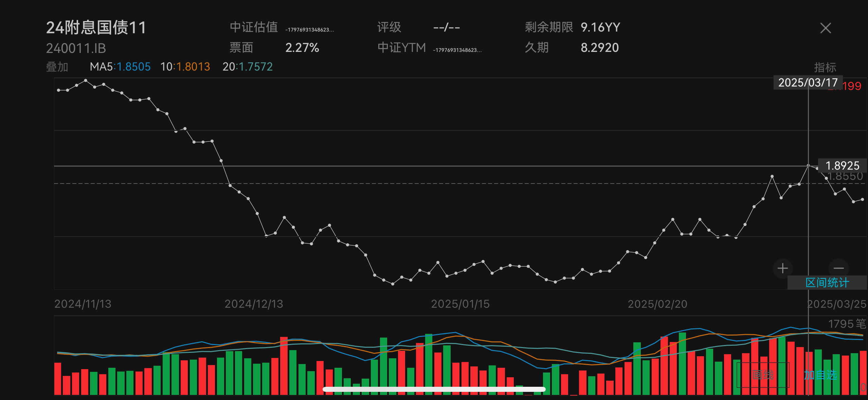Toggle the MA10 1.8013 indicator label
The image size is (868, 400).
click(185, 67)
